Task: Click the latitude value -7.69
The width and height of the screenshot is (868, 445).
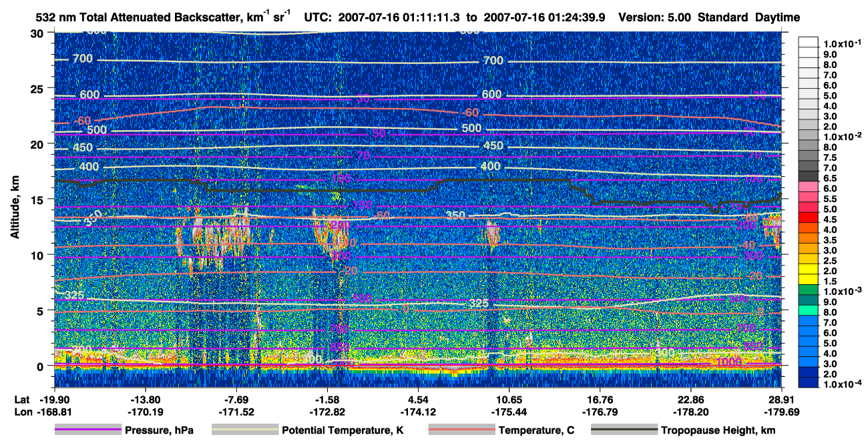Action: (236, 400)
